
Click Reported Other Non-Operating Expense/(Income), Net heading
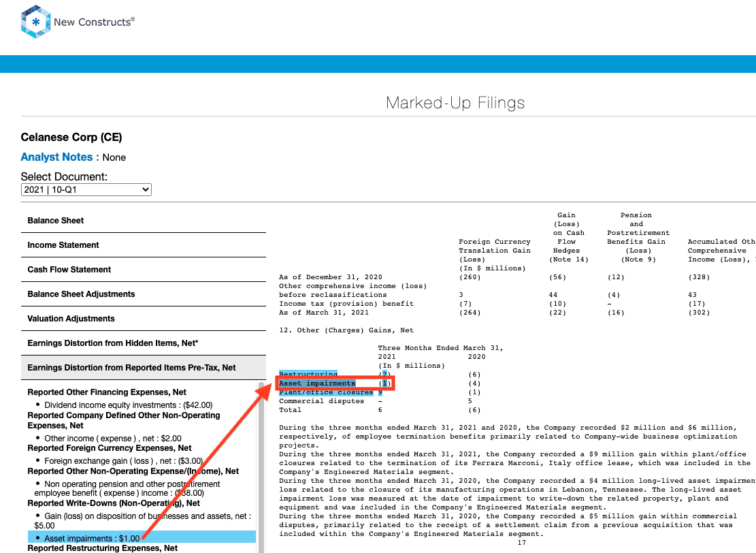pos(133,471)
